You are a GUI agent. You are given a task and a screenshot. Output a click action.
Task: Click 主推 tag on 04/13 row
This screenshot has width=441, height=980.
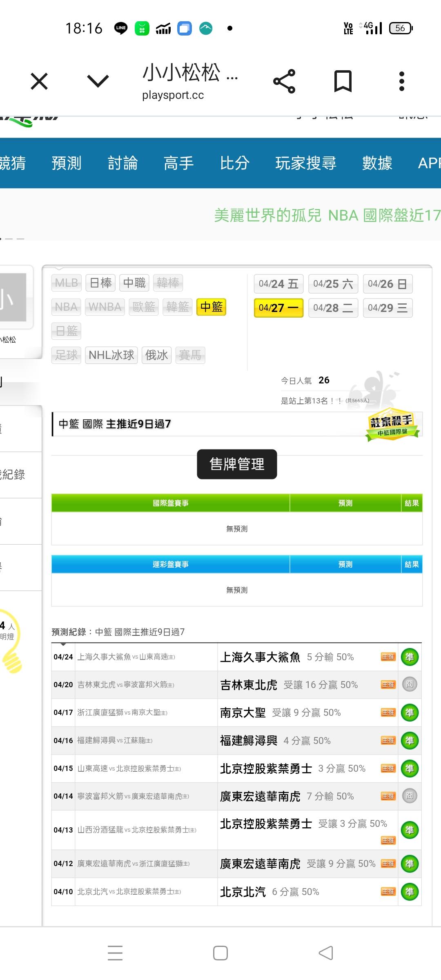388,840
